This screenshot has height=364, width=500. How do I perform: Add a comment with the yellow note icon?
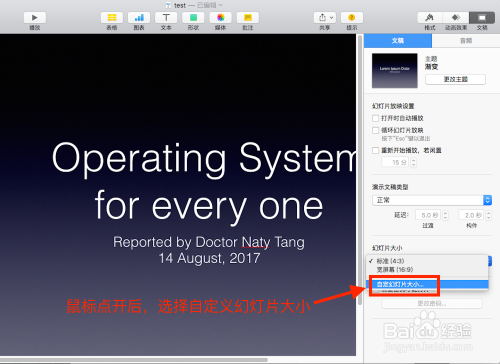coord(248,18)
